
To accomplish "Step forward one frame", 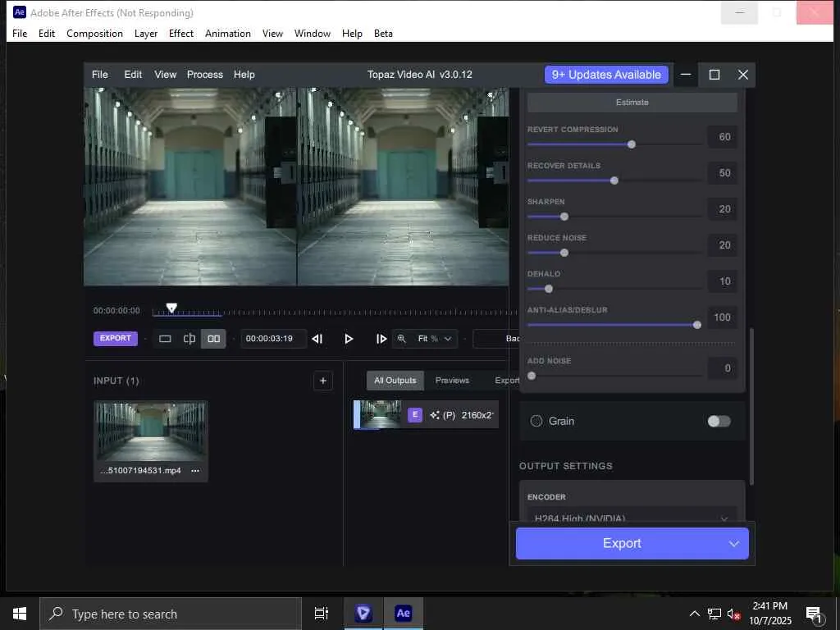I will [x=381, y=339].
